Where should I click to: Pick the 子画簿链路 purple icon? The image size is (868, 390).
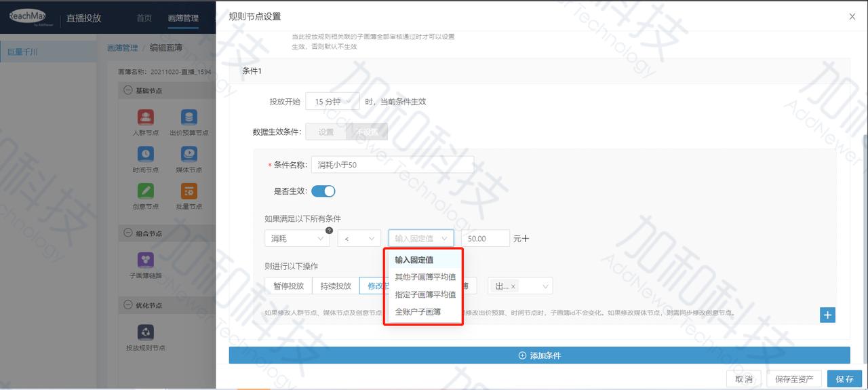146,260
